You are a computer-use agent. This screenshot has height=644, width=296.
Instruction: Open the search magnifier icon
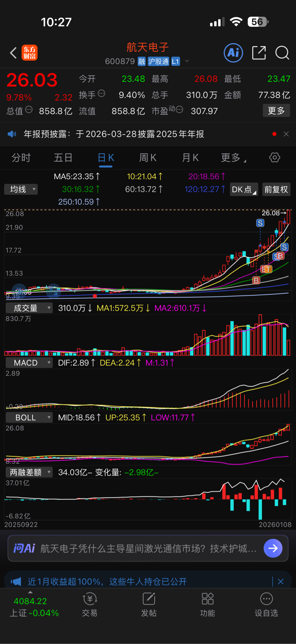282,52
